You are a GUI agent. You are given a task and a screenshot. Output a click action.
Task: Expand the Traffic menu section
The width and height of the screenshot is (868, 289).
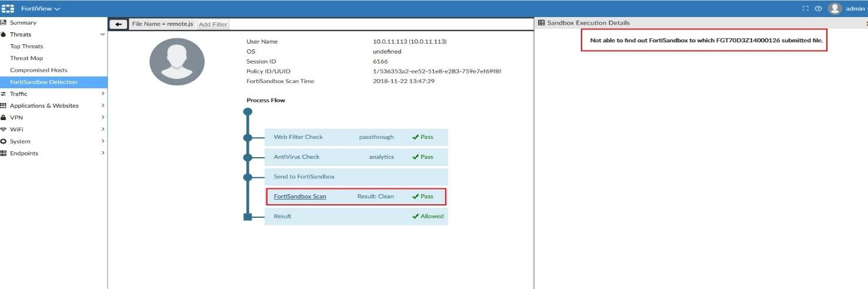pyautogui.click(x=103, y=94)
